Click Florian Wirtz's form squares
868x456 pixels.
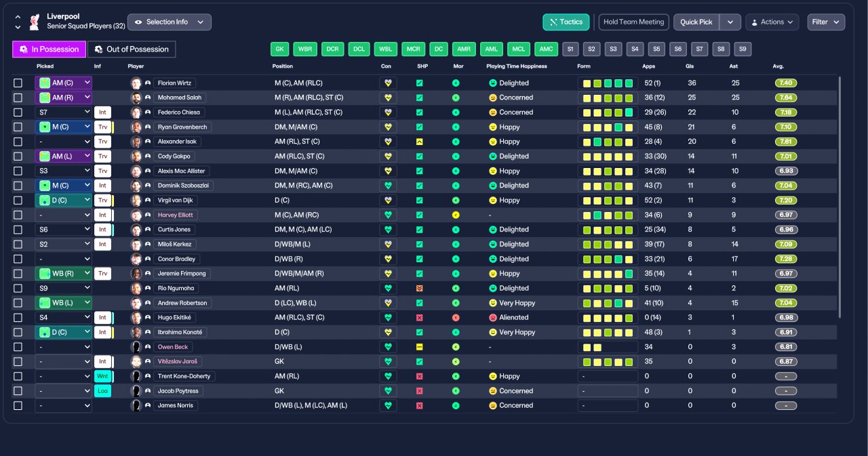[x=608, y=83]
